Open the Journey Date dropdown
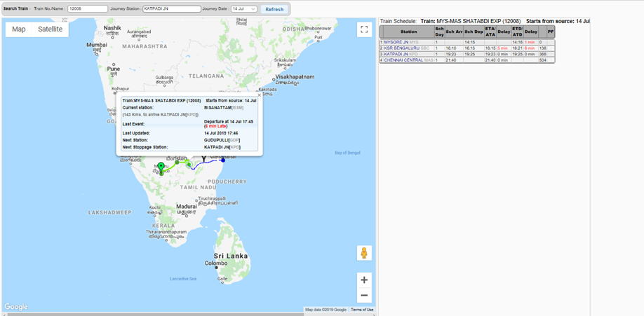Screen dimensions: 644x316 coord(244,9)
